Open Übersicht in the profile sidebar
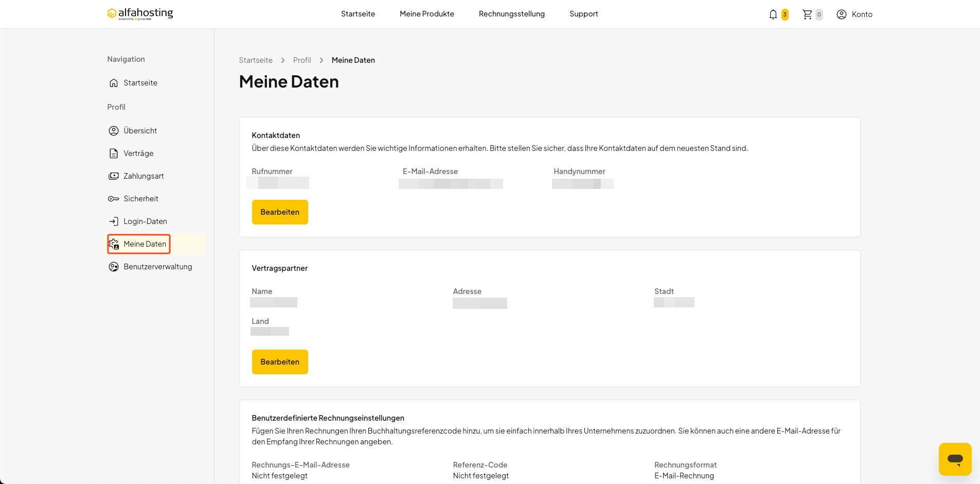This screenshot has width=980, height=484. (140, 131)
